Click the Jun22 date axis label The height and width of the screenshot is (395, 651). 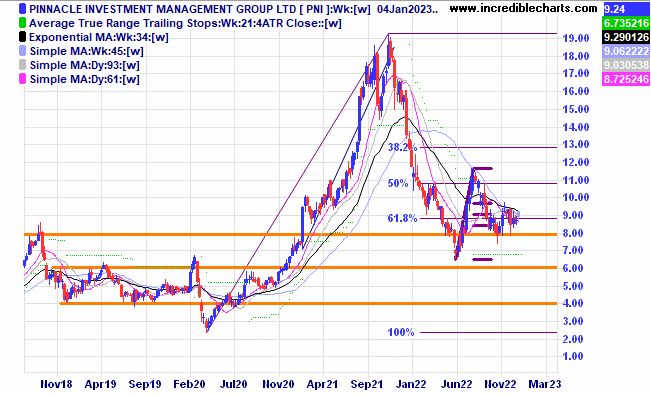coord(456,384)
